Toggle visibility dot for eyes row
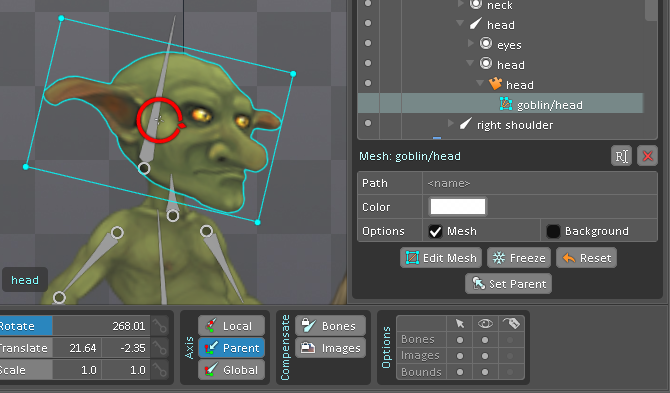 tap(368, 43)
